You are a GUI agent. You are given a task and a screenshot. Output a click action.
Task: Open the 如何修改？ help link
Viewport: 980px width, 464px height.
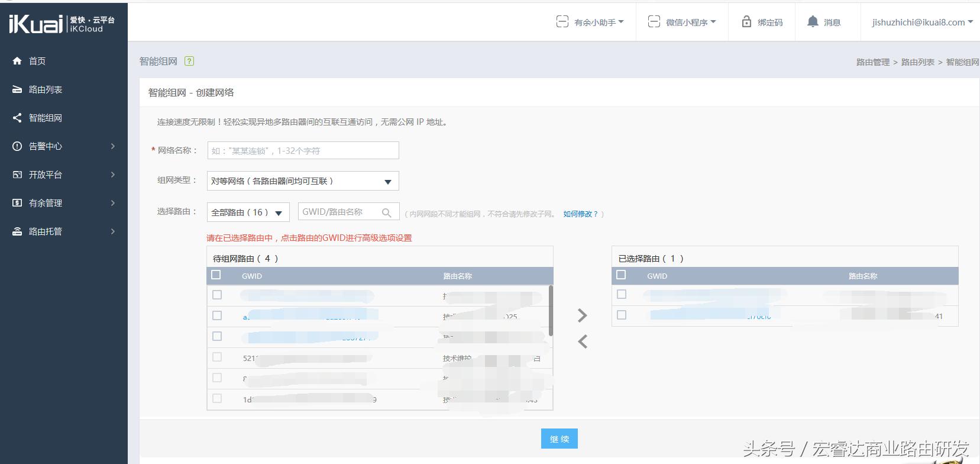click(x=581, y=214)
